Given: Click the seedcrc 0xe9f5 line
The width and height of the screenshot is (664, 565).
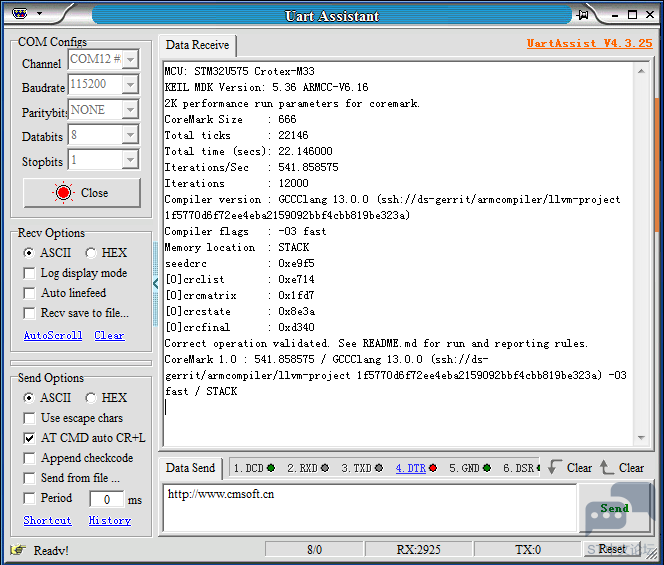Looking at the screenshot, I should coord(239,263).
